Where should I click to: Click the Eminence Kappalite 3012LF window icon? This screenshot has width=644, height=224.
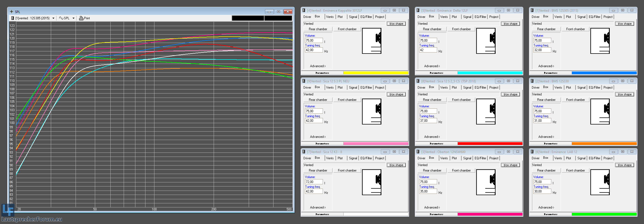coord(304,10)
